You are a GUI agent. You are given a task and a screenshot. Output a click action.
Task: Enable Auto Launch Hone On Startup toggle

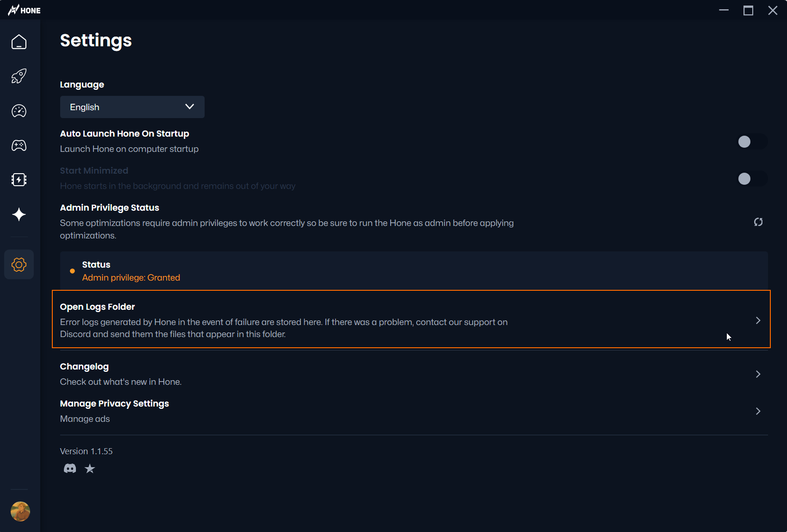752,142
